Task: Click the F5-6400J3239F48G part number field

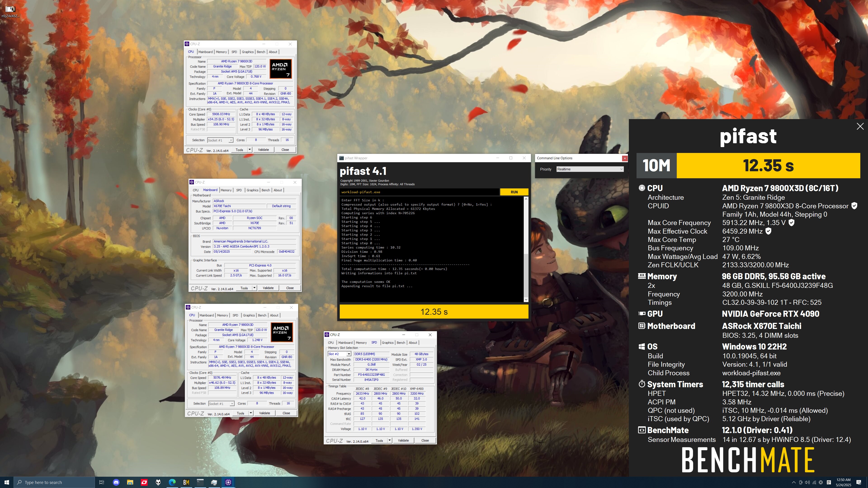Action: click(371, 375)
